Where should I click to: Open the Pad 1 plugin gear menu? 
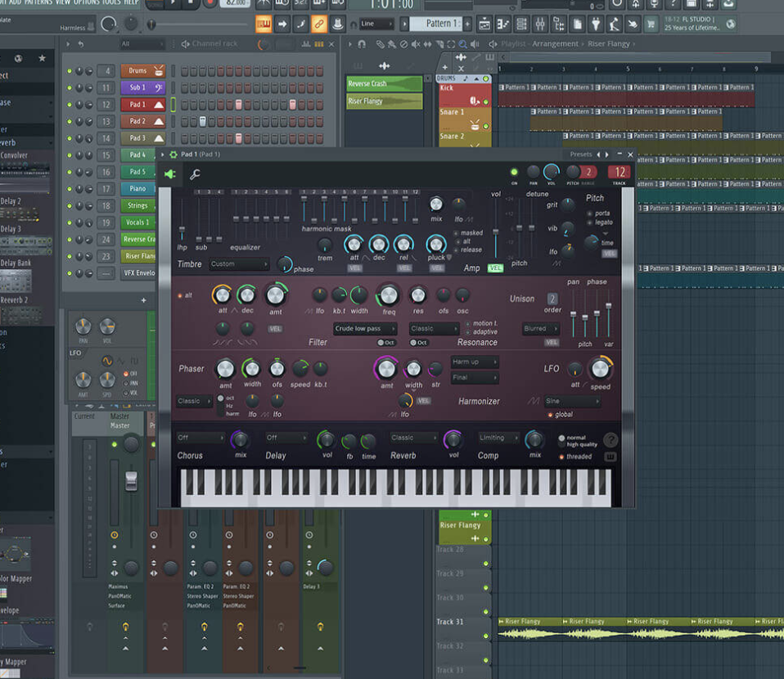pyautogui.click(x=173, y=155)
